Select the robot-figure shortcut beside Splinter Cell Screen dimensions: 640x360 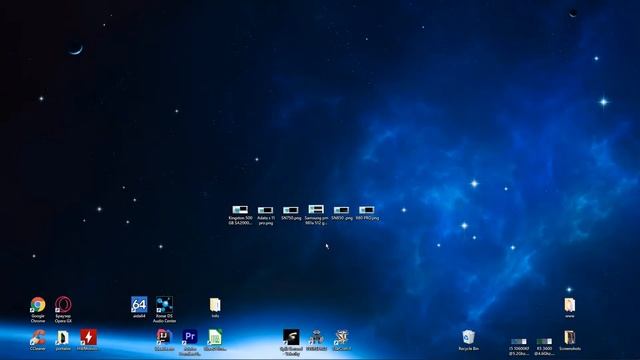pos(316,338)
